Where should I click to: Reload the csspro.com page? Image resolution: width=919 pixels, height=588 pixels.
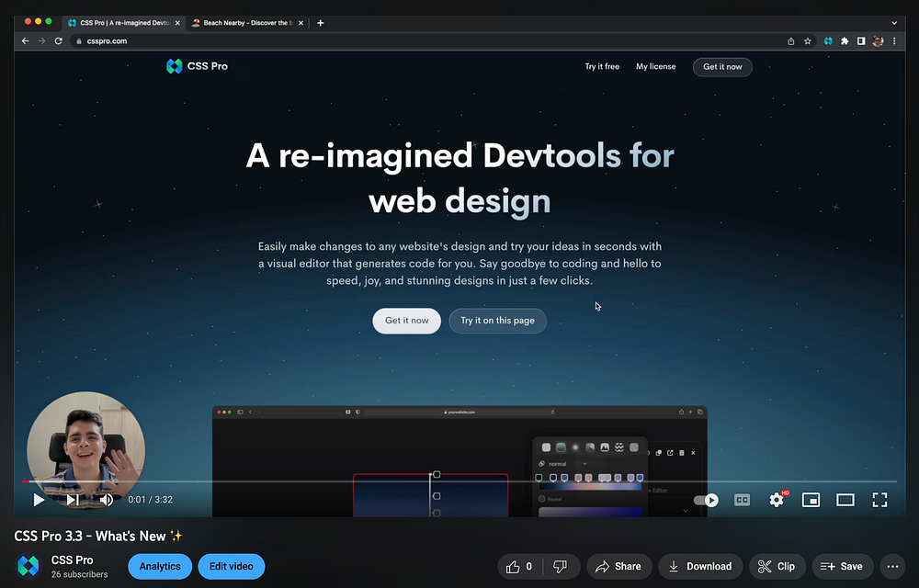[x=58, y=41]
